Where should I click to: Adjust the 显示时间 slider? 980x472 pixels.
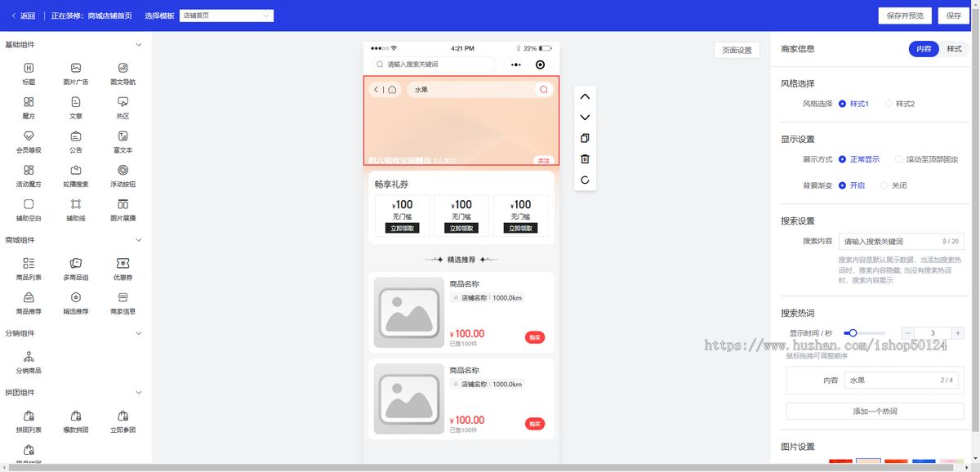(x=864, y=332)
